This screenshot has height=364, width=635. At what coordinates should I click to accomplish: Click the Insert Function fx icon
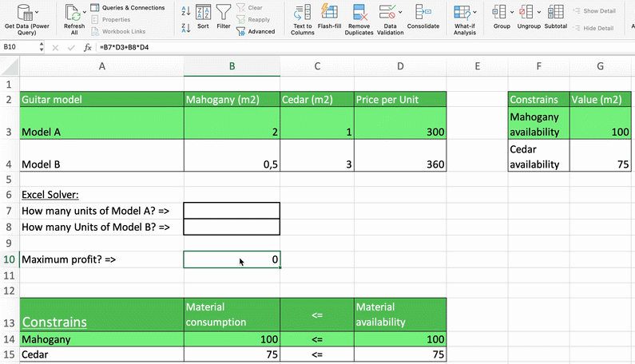pos(87,47)
